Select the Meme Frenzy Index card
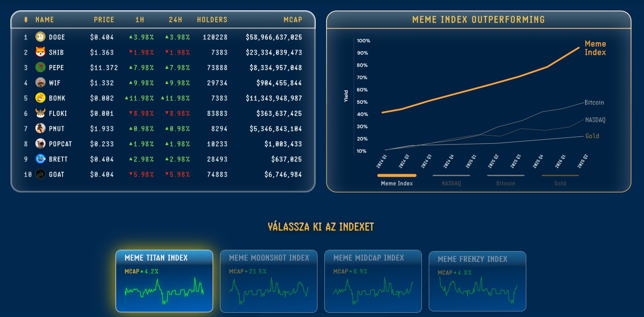Viewport: 644px width, 317px height. 478,281
